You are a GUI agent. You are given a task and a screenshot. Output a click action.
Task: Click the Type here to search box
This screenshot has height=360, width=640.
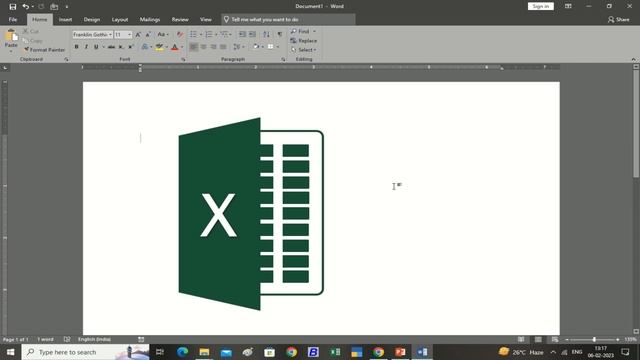(85, 352)
